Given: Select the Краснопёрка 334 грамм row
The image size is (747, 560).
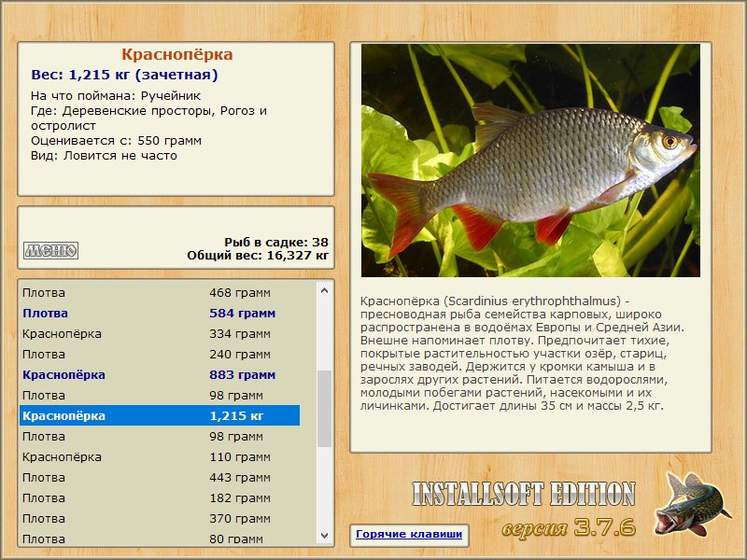Looking at the screenshot, I should pyautogui.click(x=160, y=333).
